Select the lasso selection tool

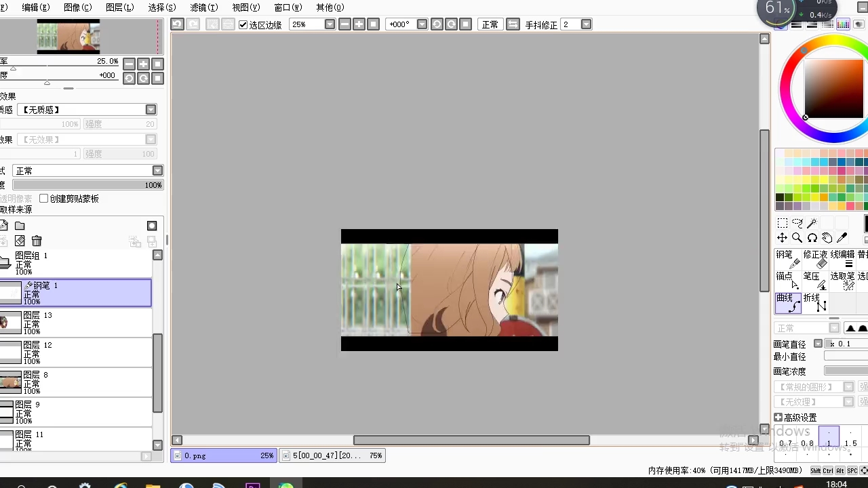797,223
